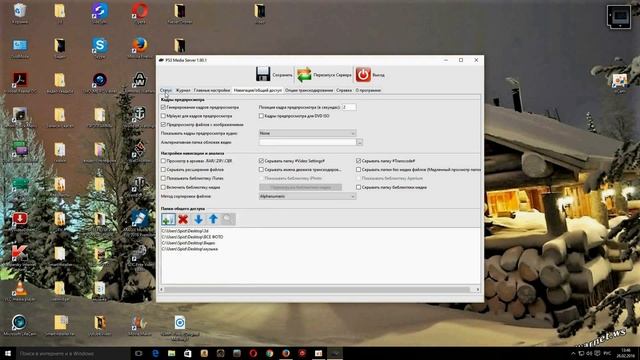
Task: Switch to Transcoding Options tab
Action: [x=309, y=90]
